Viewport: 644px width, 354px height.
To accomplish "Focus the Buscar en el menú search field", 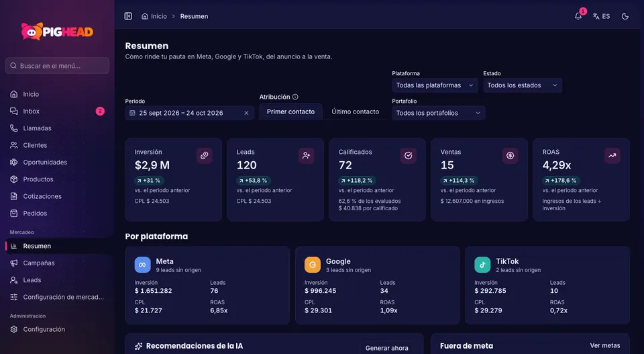I will pyautogui.click(x=57, y=65).
